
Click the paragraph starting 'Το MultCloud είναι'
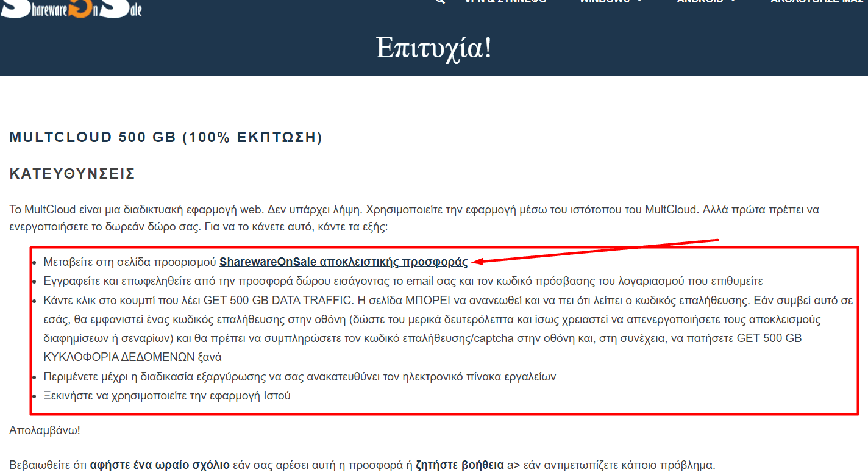(x=414, y=218)
